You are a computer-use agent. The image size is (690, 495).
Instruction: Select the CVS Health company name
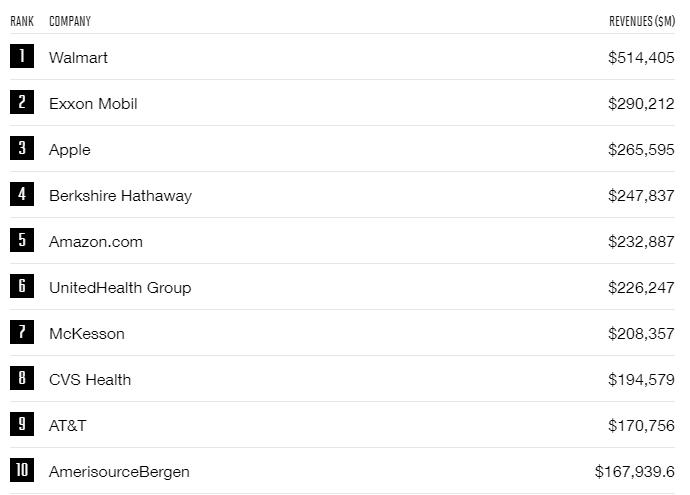tap(90, 380)
